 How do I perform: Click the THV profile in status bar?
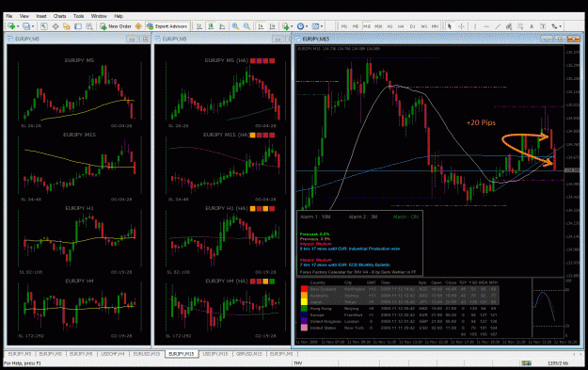pyautogui.click(x=297, y=362)
